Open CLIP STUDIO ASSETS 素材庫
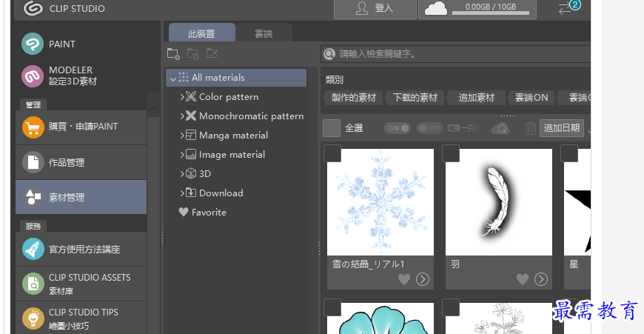The height and width of the screenshot is (334, 644). 81,284
